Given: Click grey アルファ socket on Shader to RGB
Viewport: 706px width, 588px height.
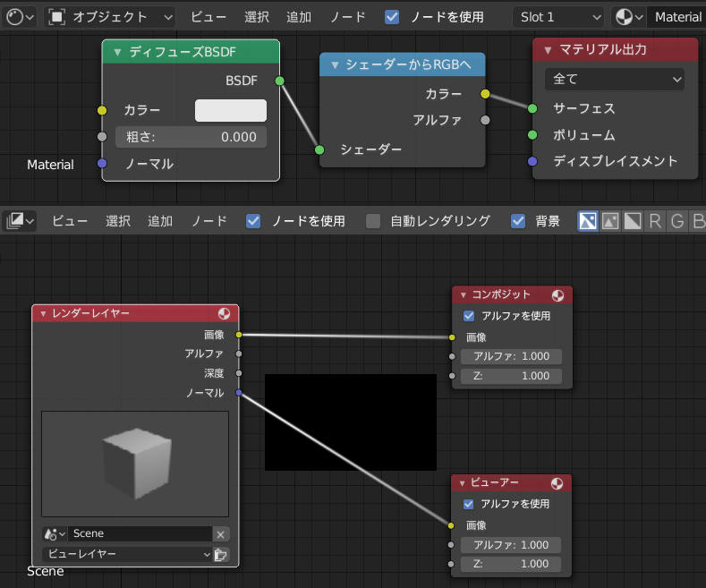Looking at the screenshot, I should (x=485, y=120).
